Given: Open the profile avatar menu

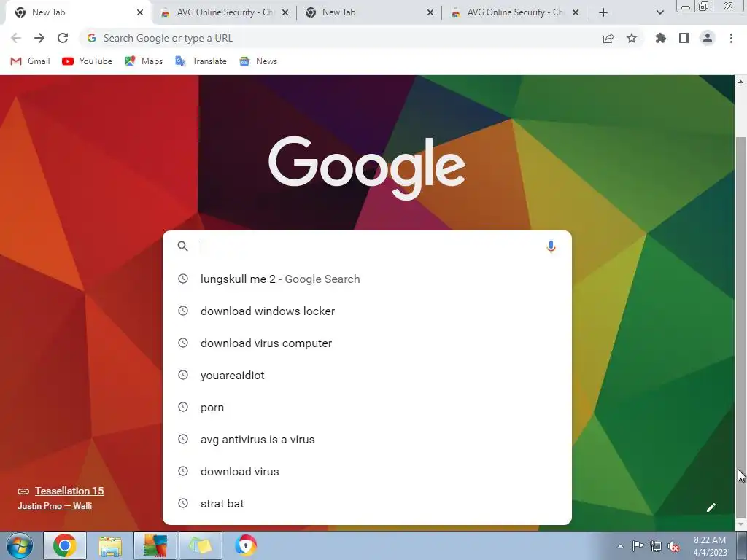Looking at the screenshot, I should tap(708, 38).
